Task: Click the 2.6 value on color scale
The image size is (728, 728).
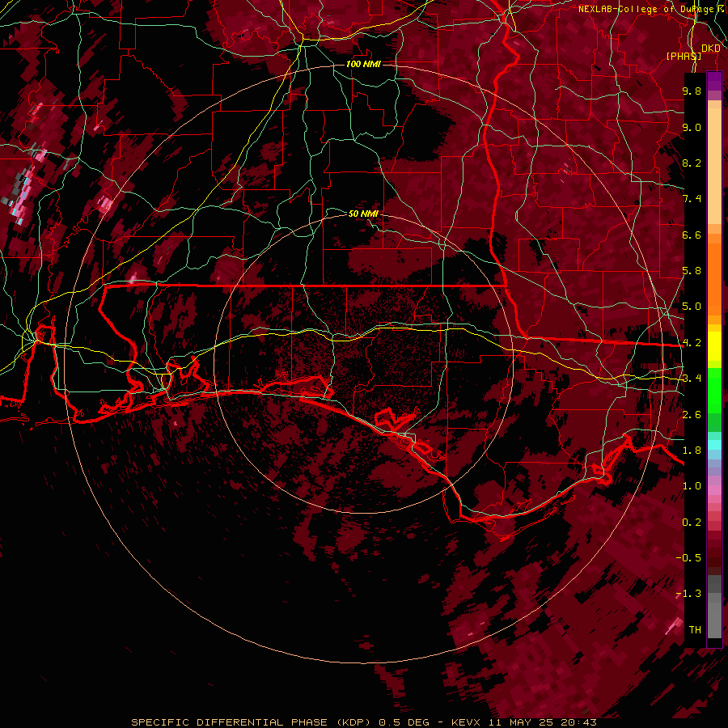Action: click(692, 415)
